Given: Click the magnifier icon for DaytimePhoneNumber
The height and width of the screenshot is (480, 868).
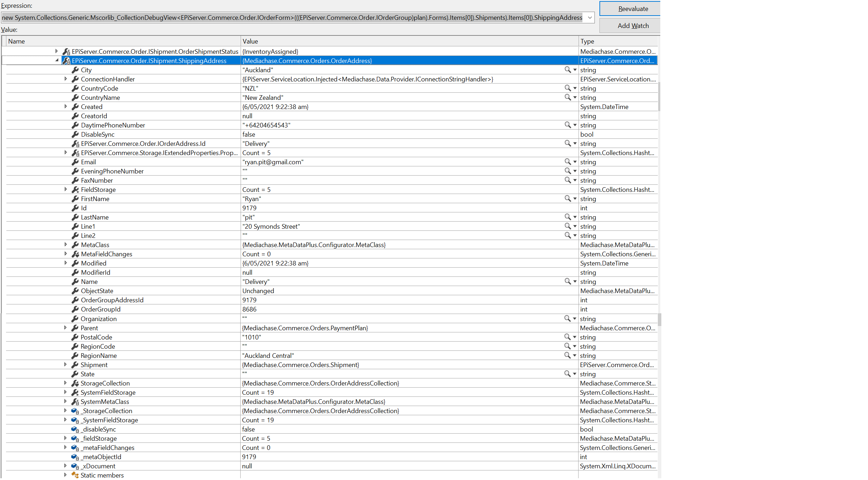Looking at the screenshot, I should pos(567,125).
